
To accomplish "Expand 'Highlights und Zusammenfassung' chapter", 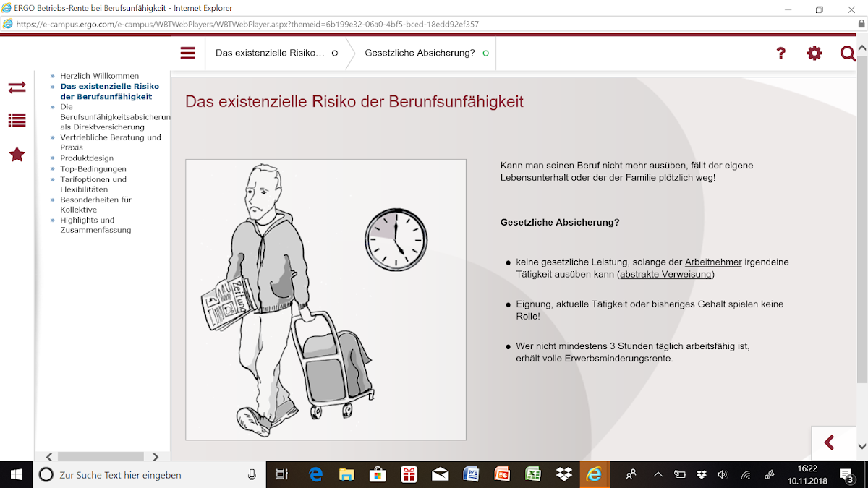I will [x=95, y=225].
